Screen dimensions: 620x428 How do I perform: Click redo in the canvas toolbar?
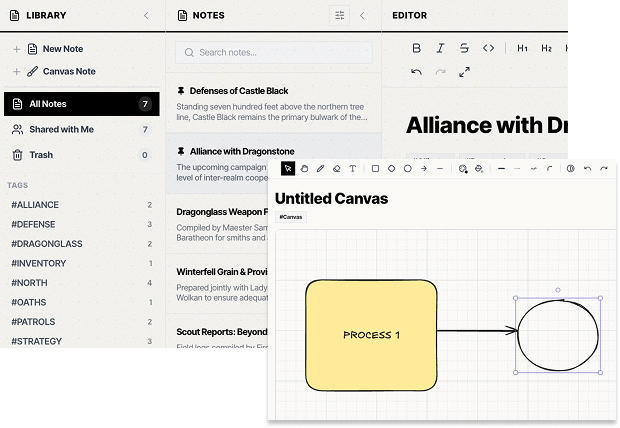click(x=604, y=169)
